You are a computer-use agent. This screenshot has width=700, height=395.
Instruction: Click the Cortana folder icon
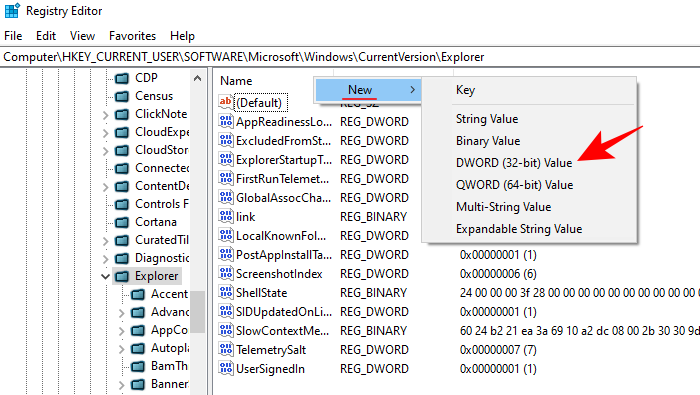[122, 222]
